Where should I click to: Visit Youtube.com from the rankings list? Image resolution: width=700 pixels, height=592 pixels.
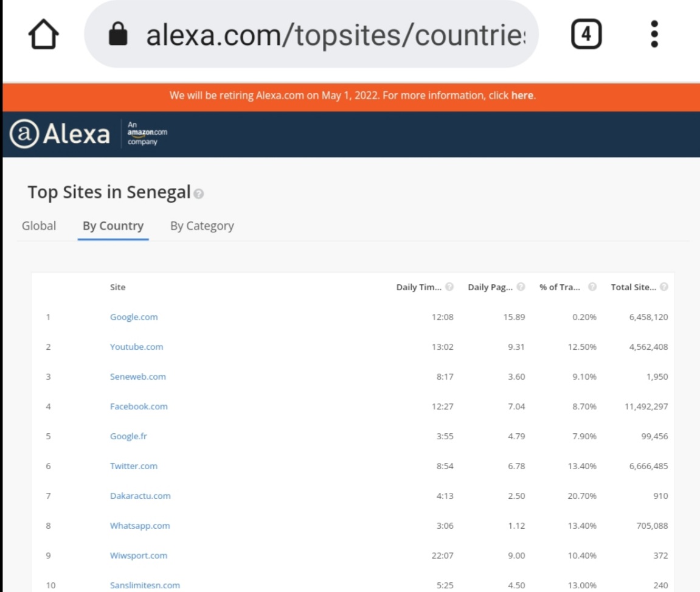click(x=136, y=347)
